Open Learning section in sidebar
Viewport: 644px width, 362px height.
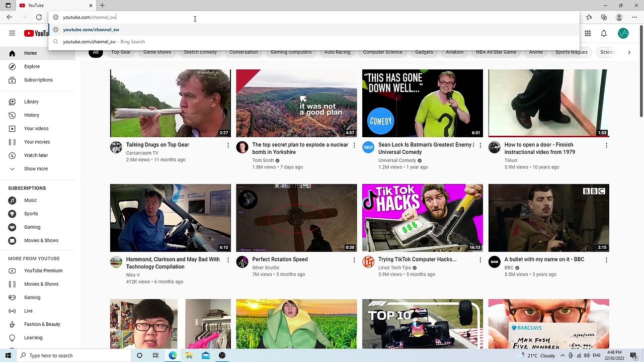(38, 338)
